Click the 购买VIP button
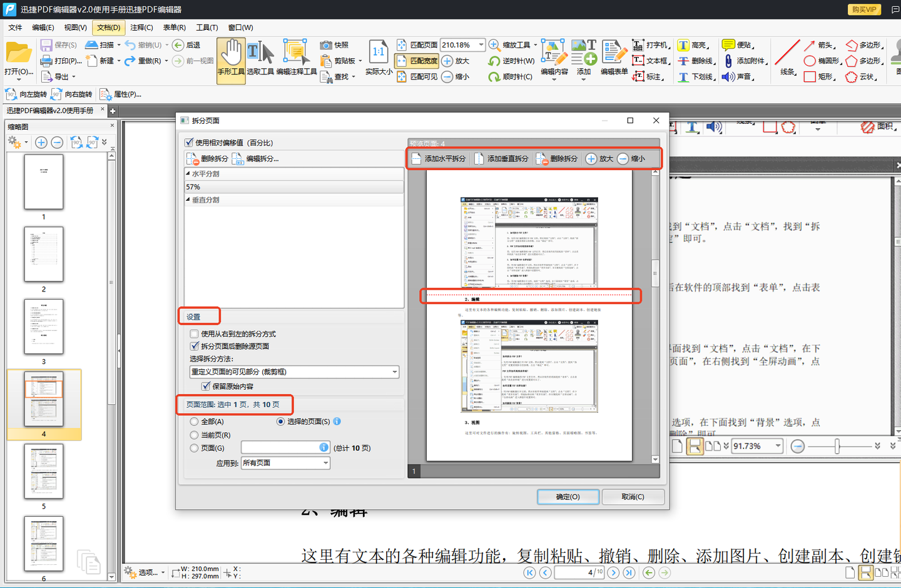Screen dimensions: 901x588 click(864, 9)
